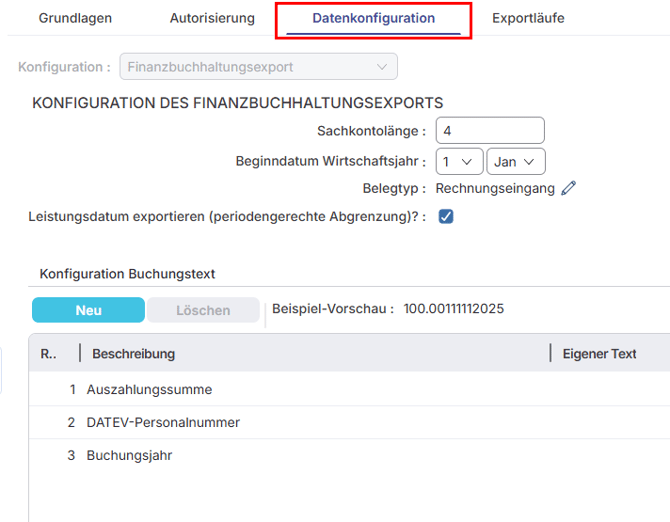Switch to the Grundlagen tab
This screenshot has width=670, height=522.
(x=75, y=18)
